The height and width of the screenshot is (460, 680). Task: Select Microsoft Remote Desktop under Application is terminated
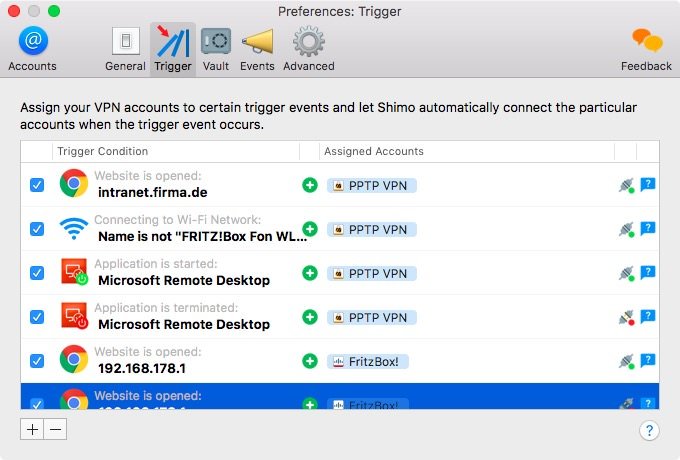tap(184, 324)
